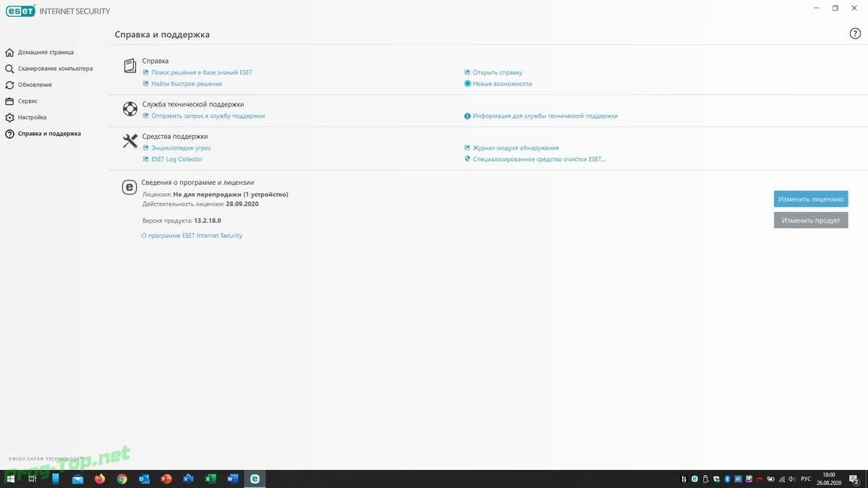Open help via top-right question mark icon
This screenshot has height=488, width=868.
coord(855,34)
